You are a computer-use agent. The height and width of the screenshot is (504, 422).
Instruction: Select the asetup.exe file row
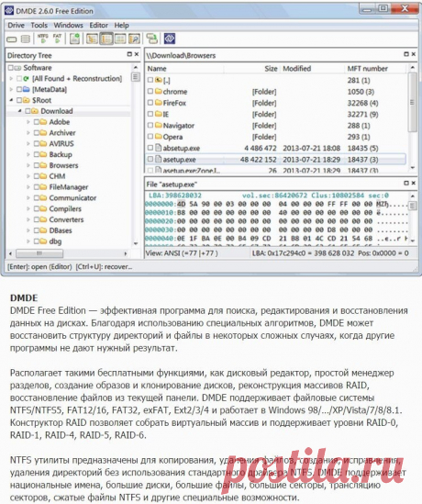[276, 159]
